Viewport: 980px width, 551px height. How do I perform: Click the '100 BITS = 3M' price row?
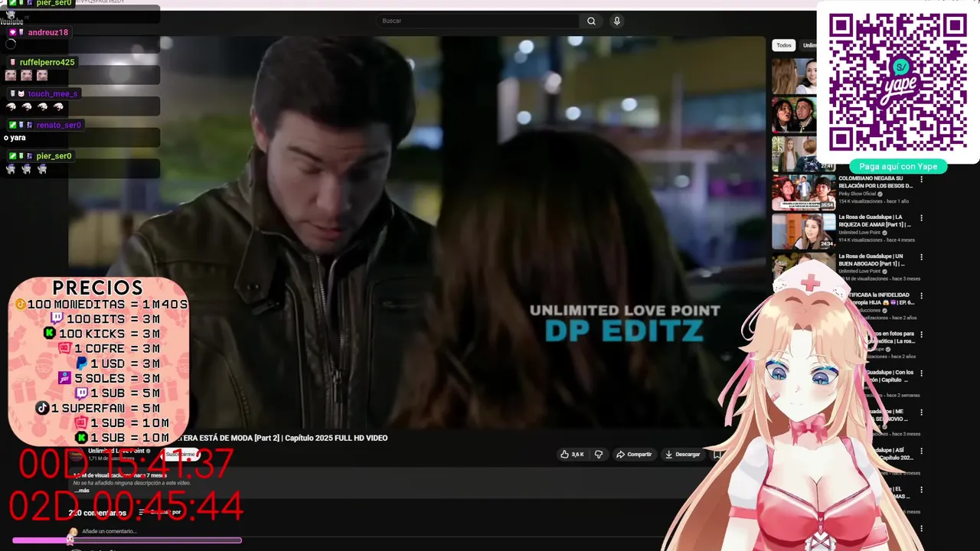click(105, 319)
